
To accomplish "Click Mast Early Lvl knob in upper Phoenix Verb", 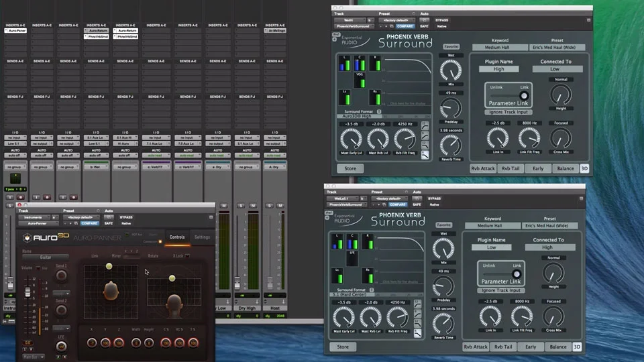I will (x=351, y=139).
